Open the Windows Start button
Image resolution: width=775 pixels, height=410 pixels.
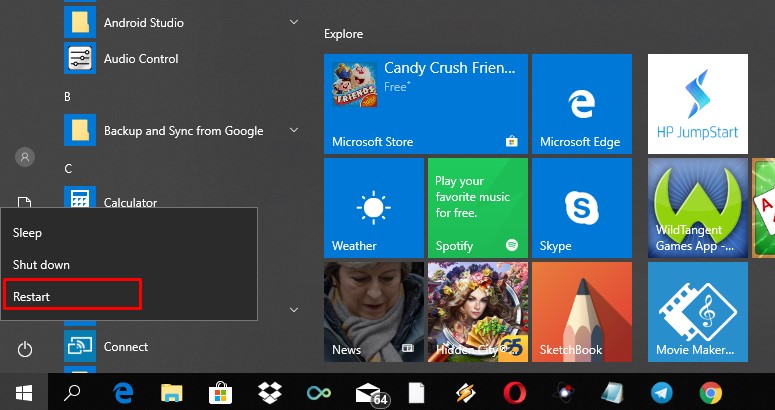24,393
